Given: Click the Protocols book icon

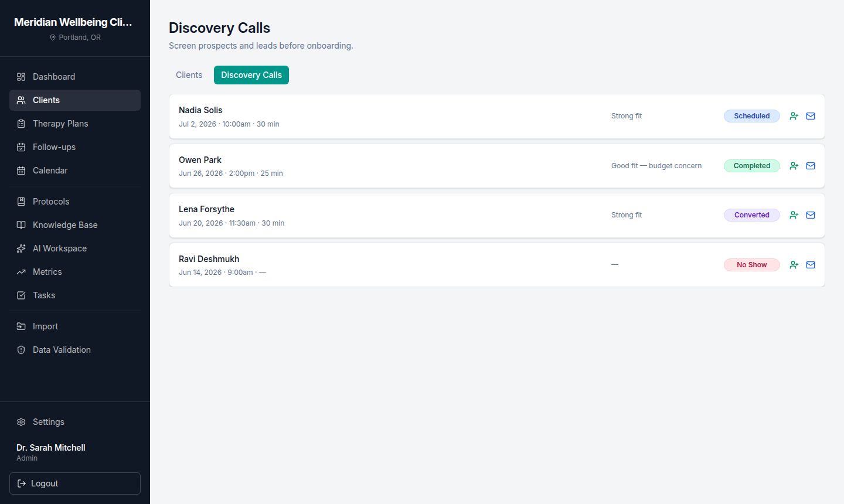Looking at the screenshot, I should 21,202.
